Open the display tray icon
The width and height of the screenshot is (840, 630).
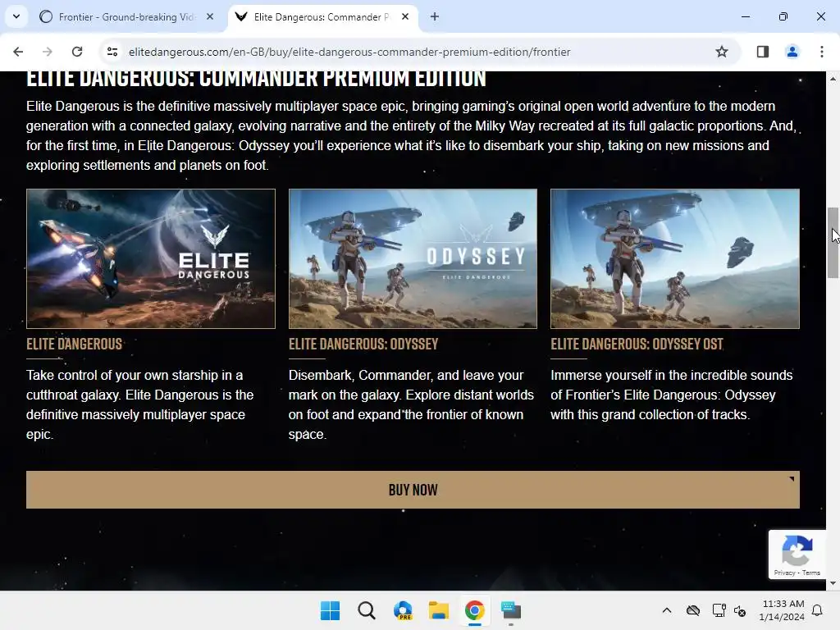719,610
